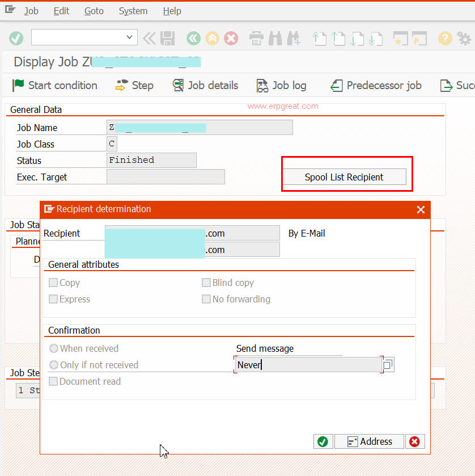Image resolution: width=475 pixels, height=476 pixels.
Task: Cancel dialog with red X button
Action: pyautogui.click(x=415, y=441)
